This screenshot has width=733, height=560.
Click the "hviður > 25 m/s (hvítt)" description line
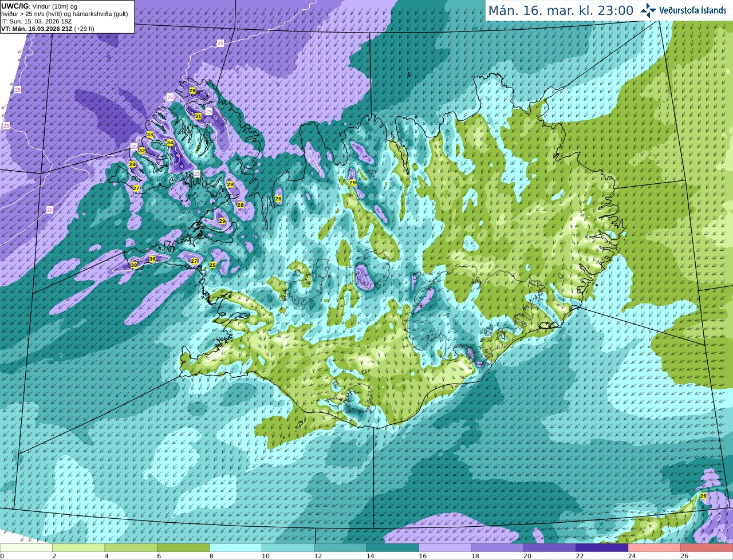(32, 14)
